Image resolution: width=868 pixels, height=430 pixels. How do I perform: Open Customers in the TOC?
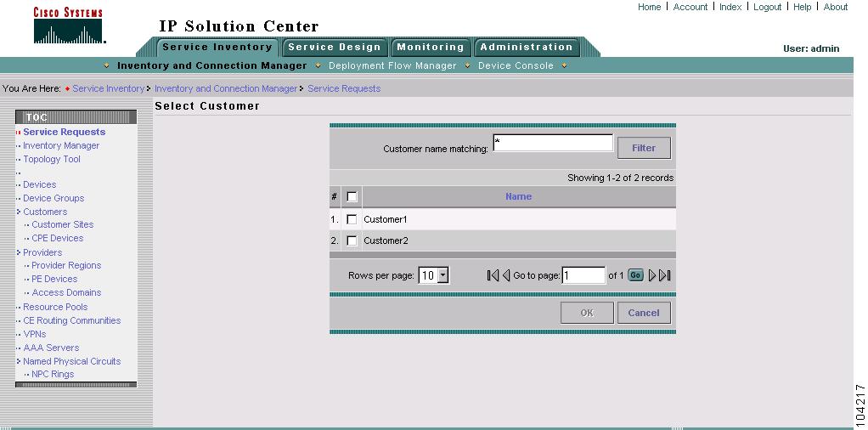click(45, 212)
